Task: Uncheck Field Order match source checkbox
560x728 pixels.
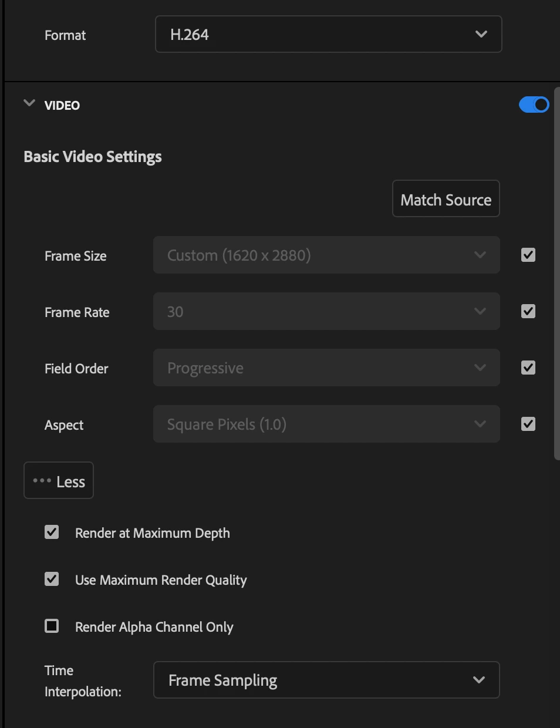Action: (x=528, y=368)
